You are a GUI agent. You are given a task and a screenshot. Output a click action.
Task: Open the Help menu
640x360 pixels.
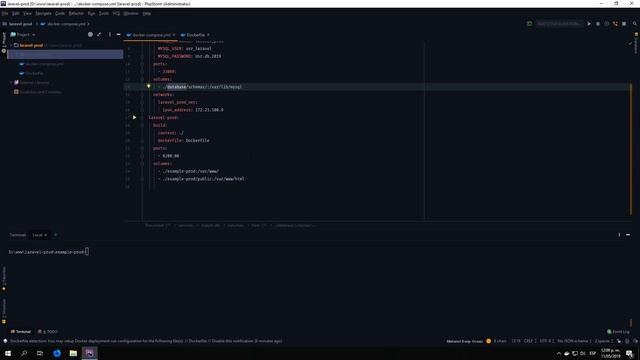click(x=147, y=13)
